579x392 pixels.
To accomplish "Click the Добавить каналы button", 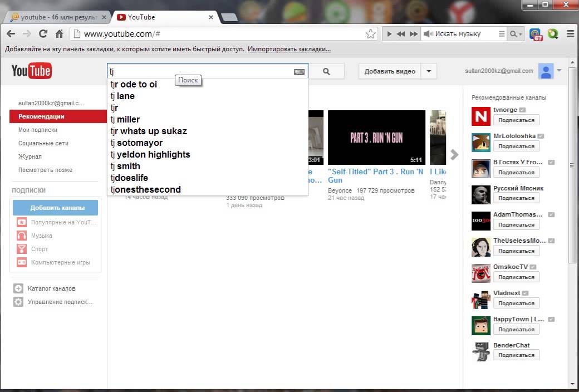I will (x=55, y=208).
